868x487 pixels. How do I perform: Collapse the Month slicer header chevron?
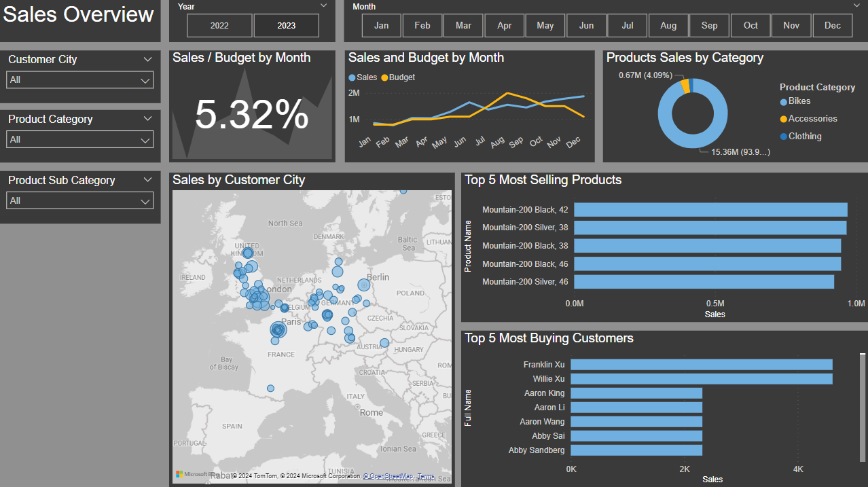click(856, 6)
